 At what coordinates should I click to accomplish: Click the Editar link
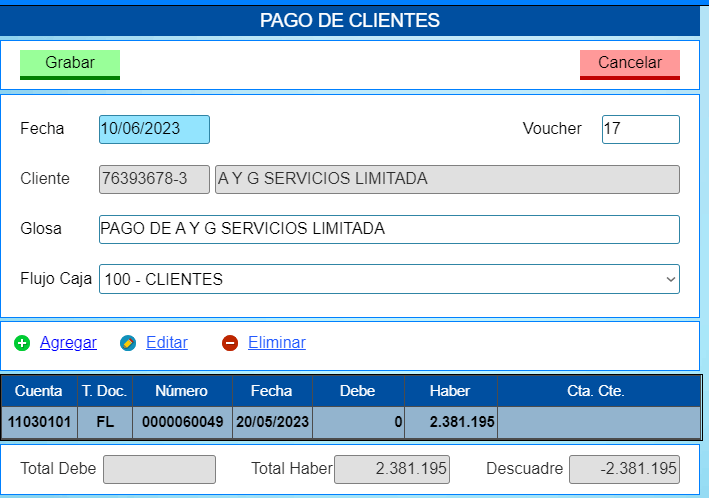click(167, 342)
